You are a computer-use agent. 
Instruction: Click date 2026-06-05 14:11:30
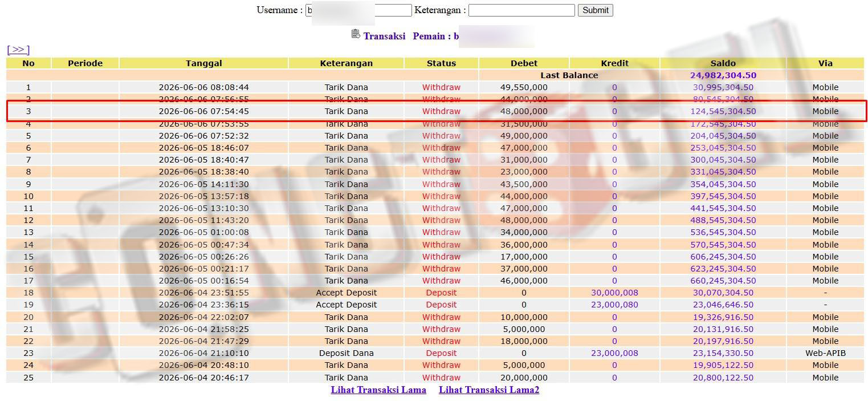(x=204, y=184)
